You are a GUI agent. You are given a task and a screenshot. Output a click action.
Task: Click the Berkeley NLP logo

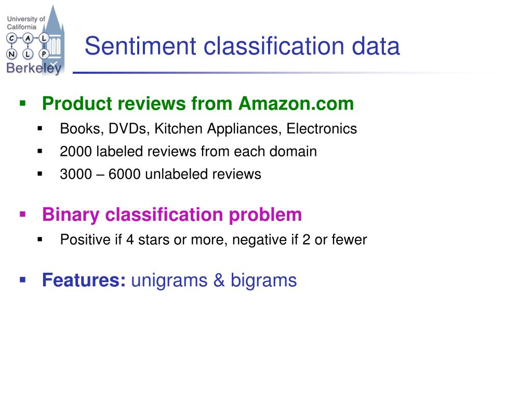pos(35,40)
